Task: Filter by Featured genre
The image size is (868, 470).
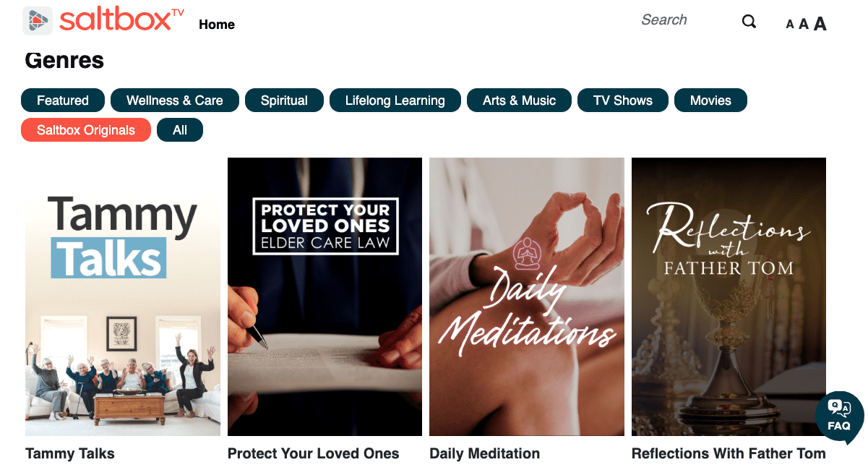Action: (x=63, y=101)
